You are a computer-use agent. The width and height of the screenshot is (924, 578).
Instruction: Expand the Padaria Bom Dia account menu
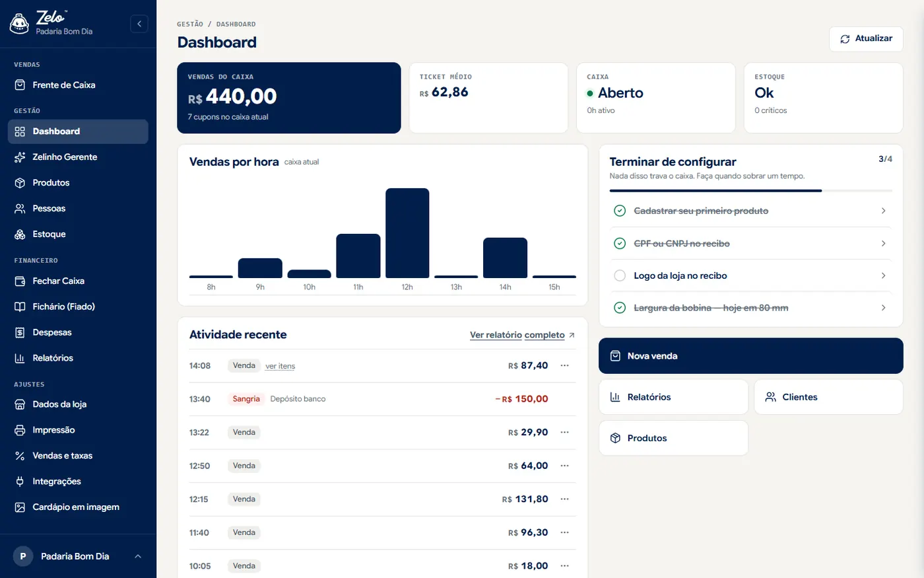click(x=78, y=556)
